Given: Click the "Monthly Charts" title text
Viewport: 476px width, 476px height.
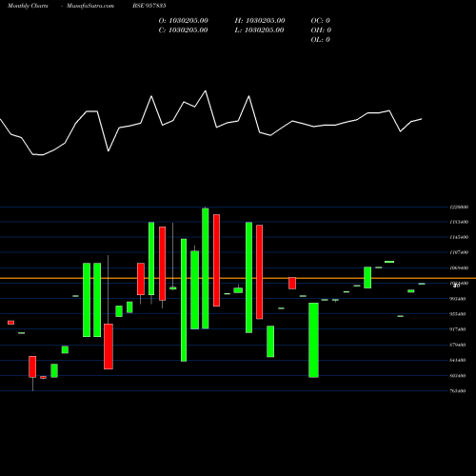Looking at the screenshot, I should (x=28, y=6).
